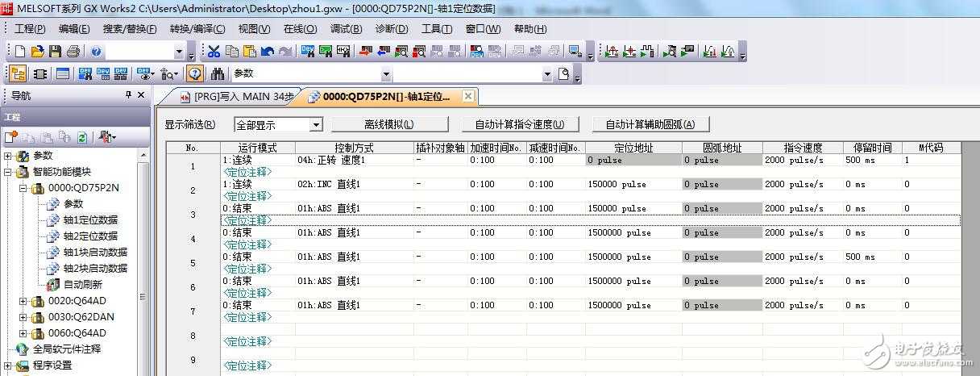Paste with the clipboard toolbar icon
Image resolution: width=980 pixels, height=376 pixels.
pos(250,51)
